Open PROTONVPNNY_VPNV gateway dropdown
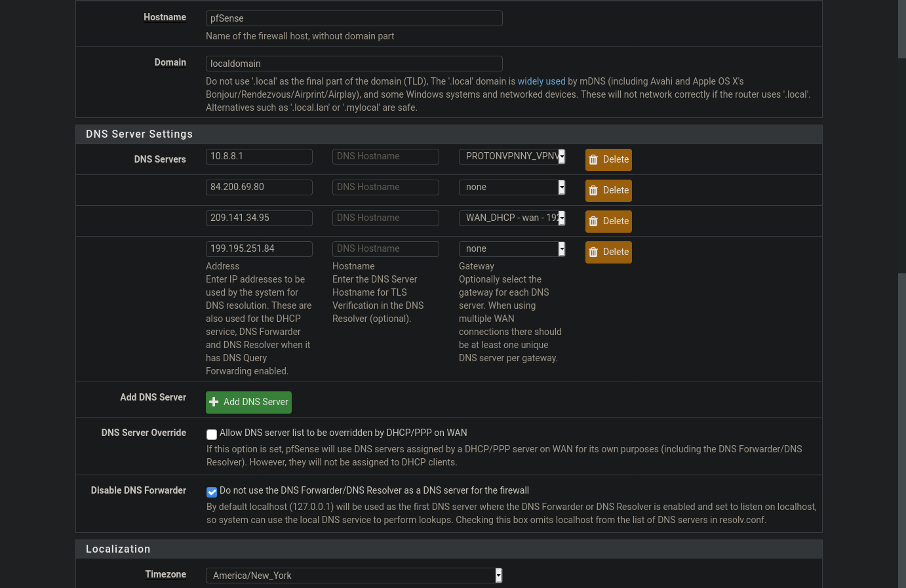 point(512,156)
